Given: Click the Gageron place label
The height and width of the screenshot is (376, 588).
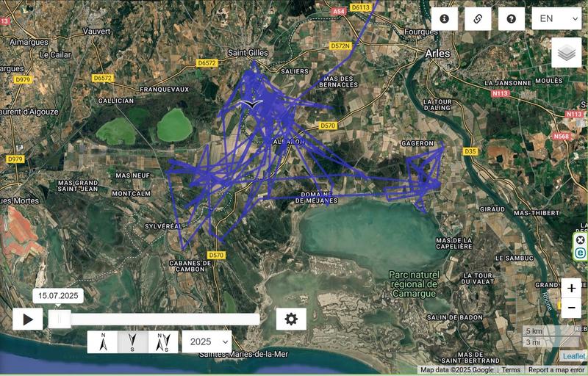Looking at the screenshot, I should (x=417, y=143).
